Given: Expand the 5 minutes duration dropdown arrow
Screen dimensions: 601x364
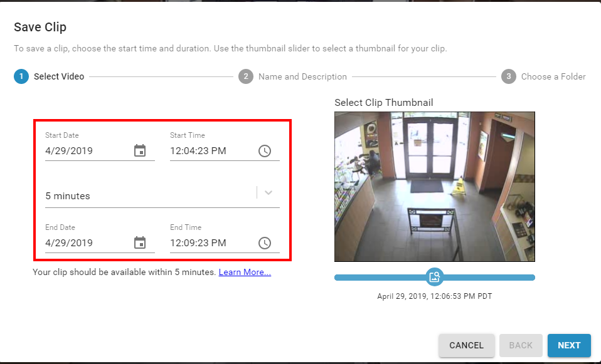Looking at the screenshot, I should [269, 192].
